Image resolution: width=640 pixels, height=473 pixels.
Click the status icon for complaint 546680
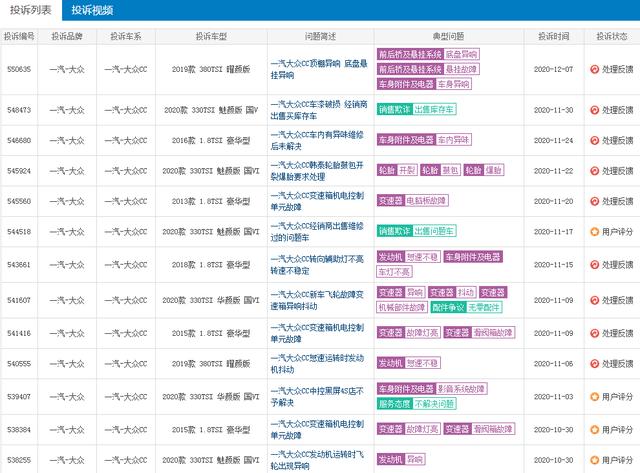tap(594, 140)
